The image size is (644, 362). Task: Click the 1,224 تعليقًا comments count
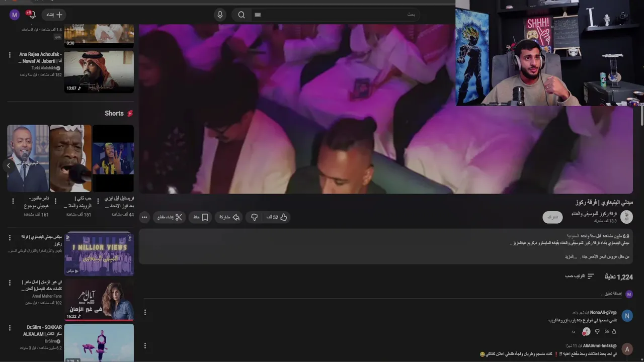[x=618, y=277]
